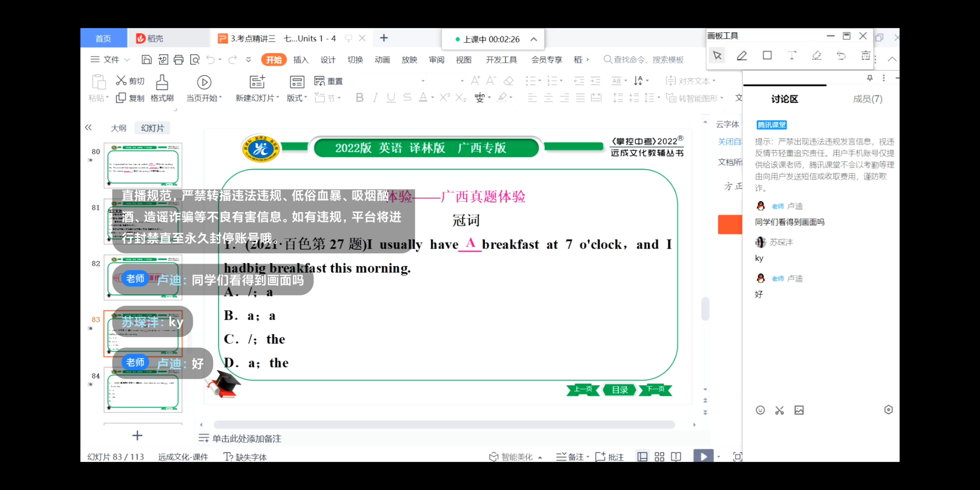Click the undo icon in drawing board tools

841,55
